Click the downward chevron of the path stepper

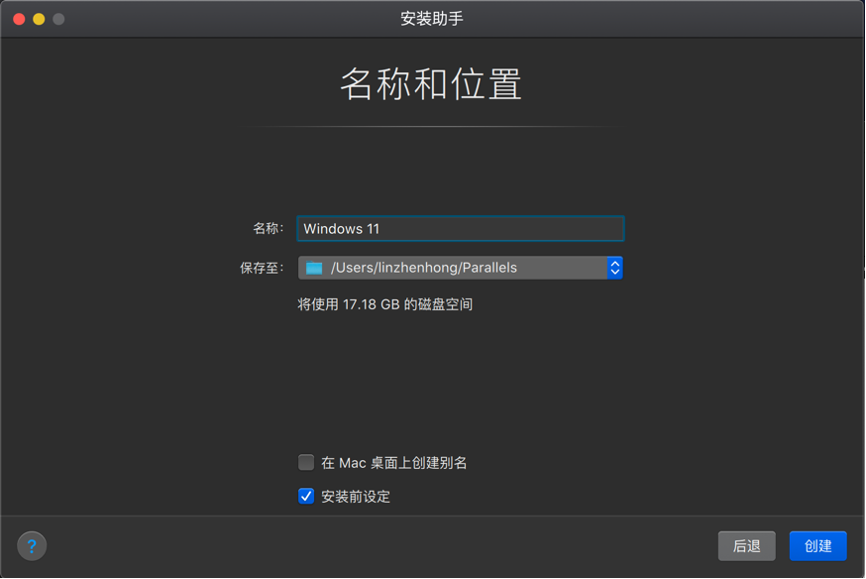click(615, 272)
